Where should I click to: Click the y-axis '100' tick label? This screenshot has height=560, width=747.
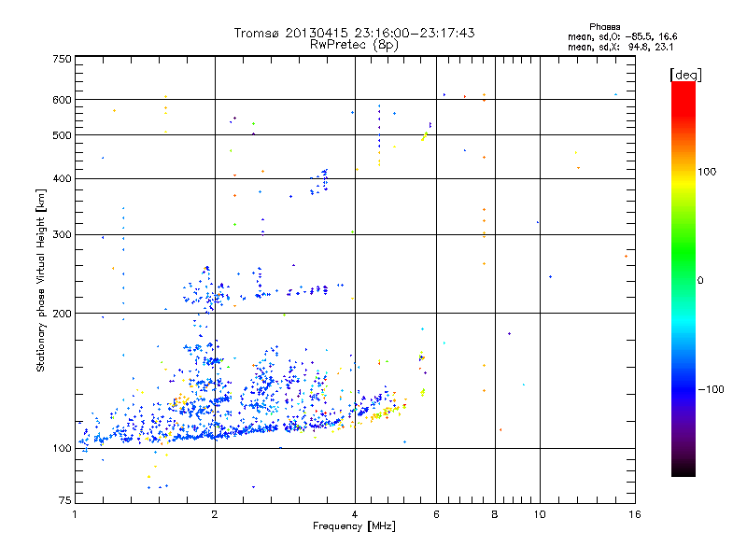point(62,448)
